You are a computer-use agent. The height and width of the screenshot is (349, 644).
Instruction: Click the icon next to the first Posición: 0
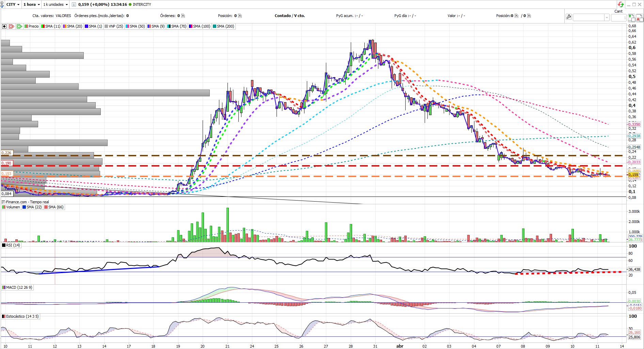point(240,16)
